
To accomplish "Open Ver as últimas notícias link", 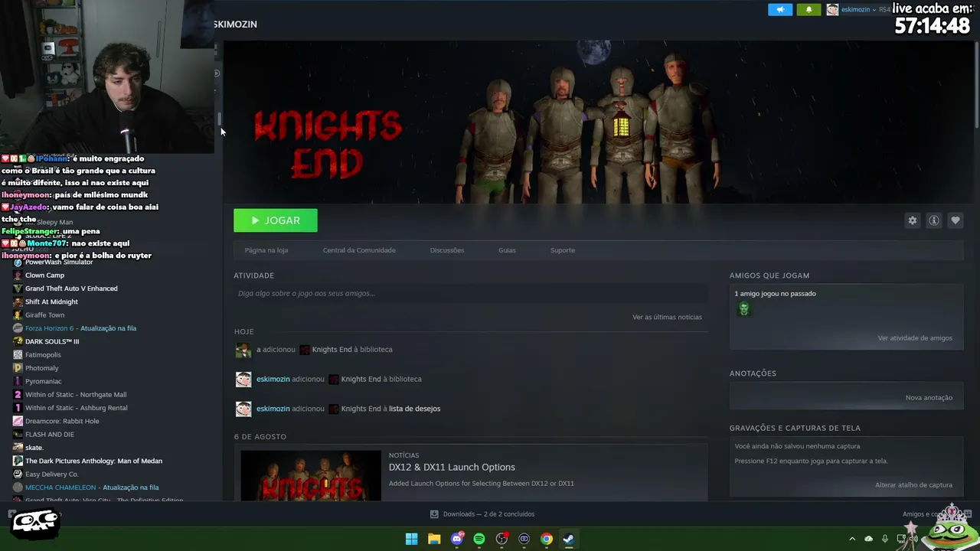I will click(667, 317).
